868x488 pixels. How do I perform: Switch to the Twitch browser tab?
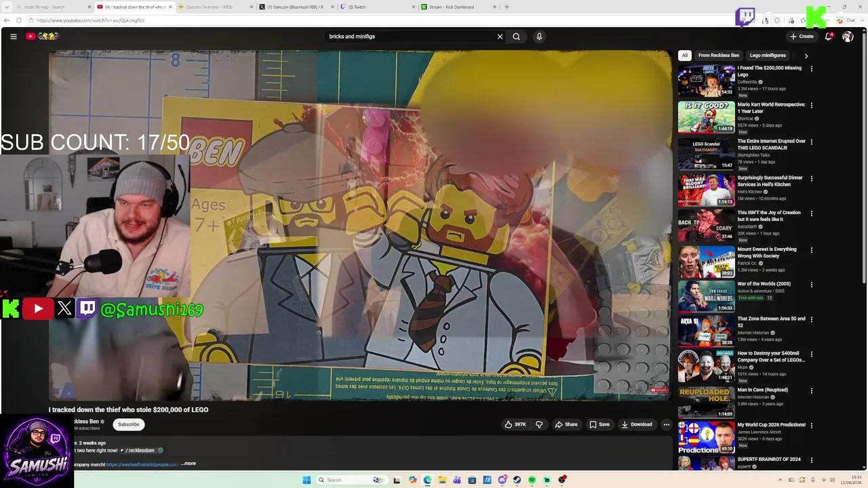pyautogui.click(x=376, y=7)
